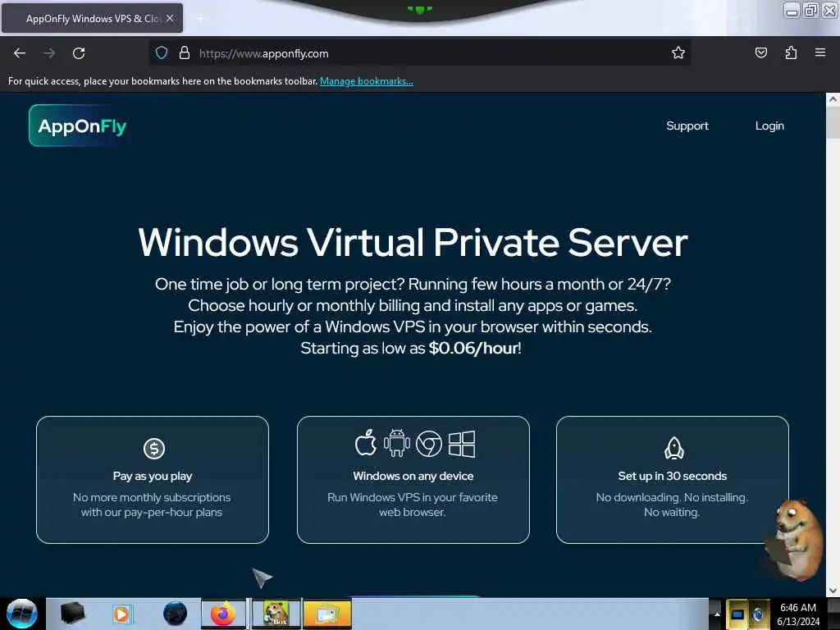Image resolution: width=840 pixels, height=630 pixels.
Task: Click the page scrollbar up arrow
Action: click(x=833, y=99)
